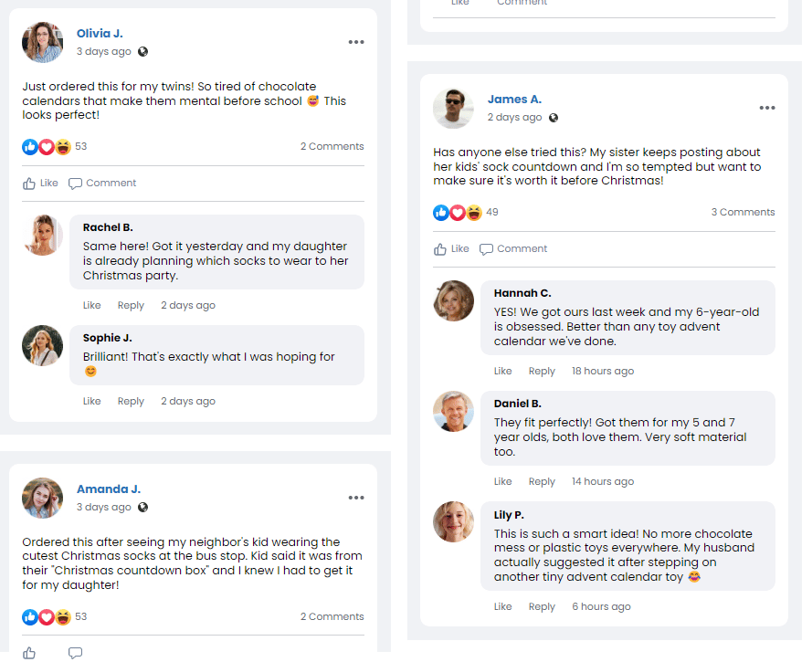Open James A.'s profile name link
The height and width of the screenshot is (662, 812).
tap(514, 100)
